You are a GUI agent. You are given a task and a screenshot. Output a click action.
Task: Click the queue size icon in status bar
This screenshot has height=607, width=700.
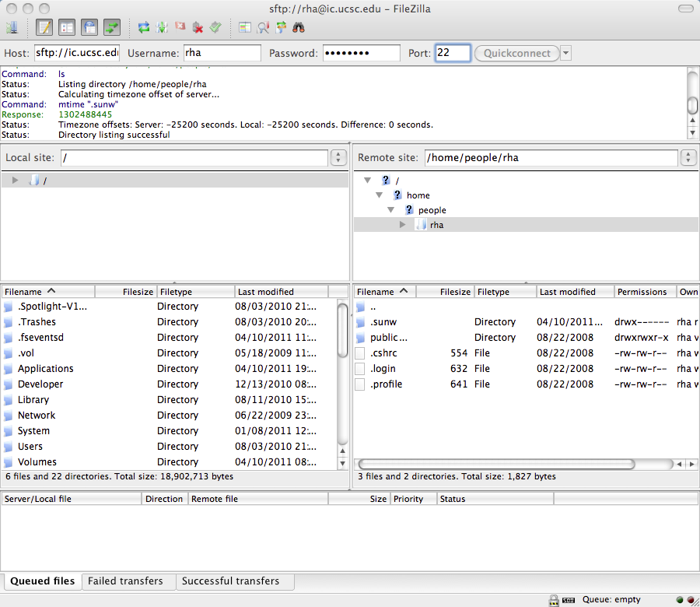[569, 600]
